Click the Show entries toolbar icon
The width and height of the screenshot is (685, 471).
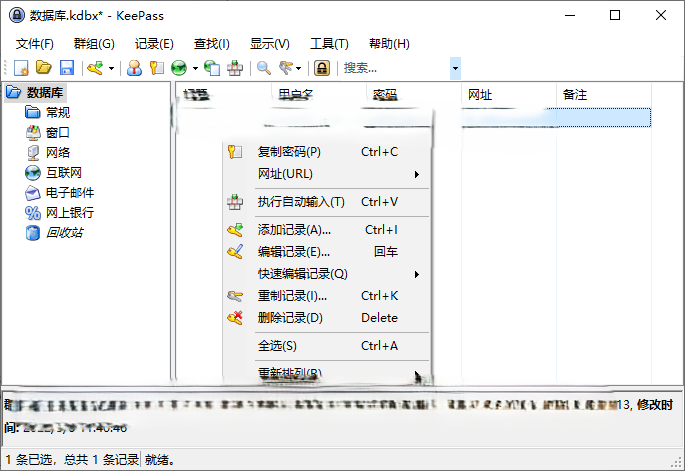(x=286, y=68)
